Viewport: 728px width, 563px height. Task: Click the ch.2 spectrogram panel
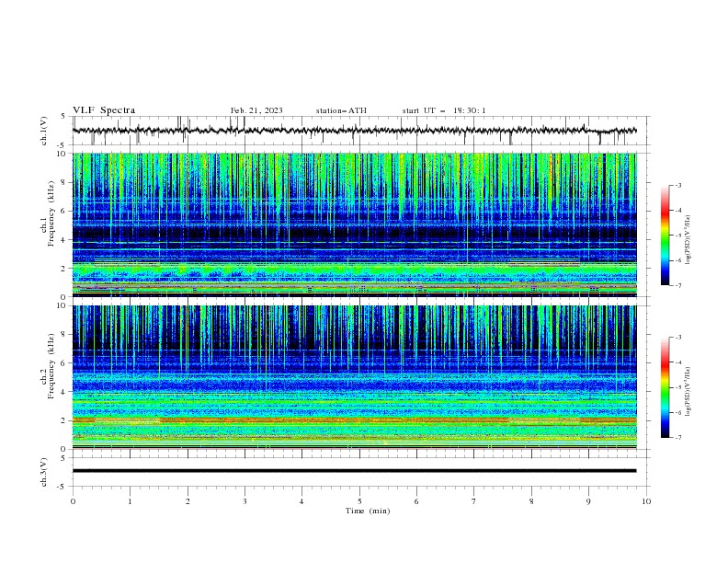[x=355, y=377]
